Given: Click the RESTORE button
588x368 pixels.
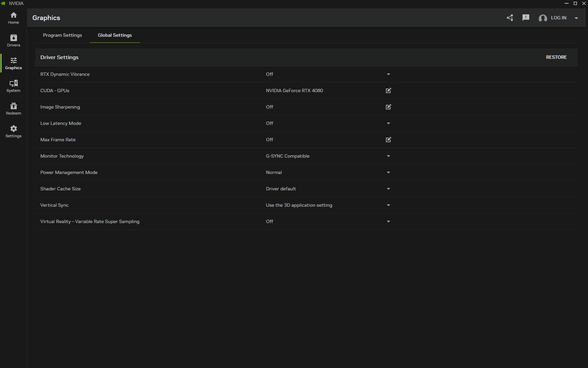Looking at the screenshot, I should tap(556, 57).
